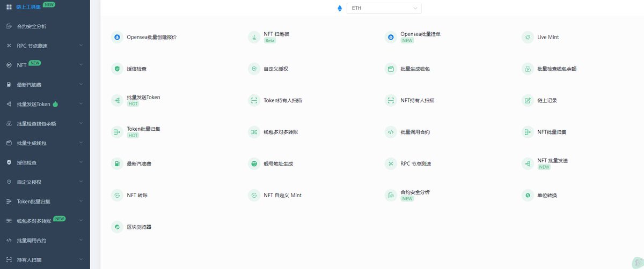Screen dimensions: 644x269
Task: Click the 授信检查 shield icon in grid
Action: pos(117,69)
